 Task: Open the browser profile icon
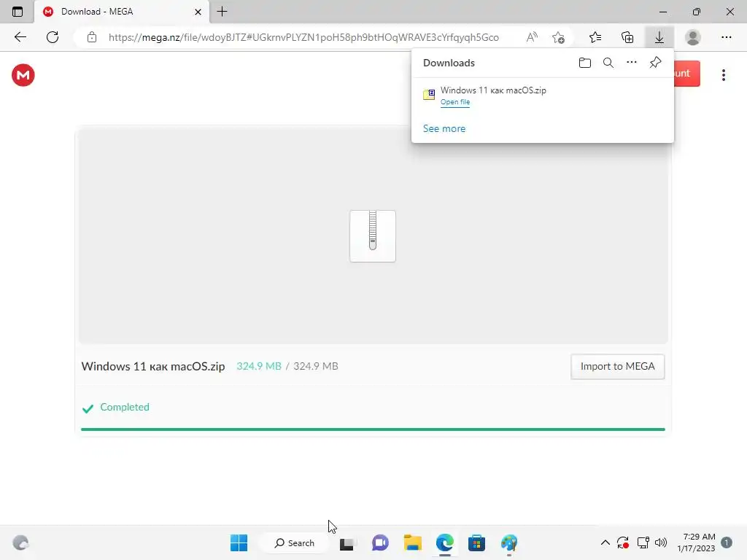(x=693, y=37)
